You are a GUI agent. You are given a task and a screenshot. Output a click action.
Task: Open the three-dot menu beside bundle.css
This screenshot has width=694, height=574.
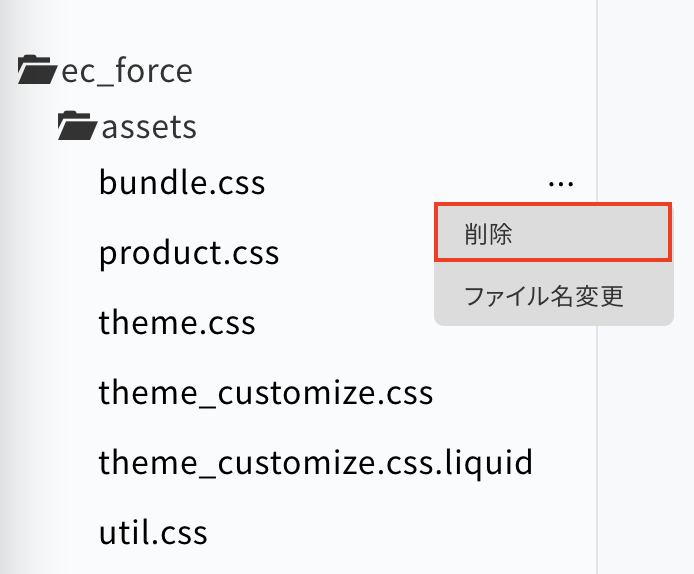pyautogui.click(x=561, y=183)
